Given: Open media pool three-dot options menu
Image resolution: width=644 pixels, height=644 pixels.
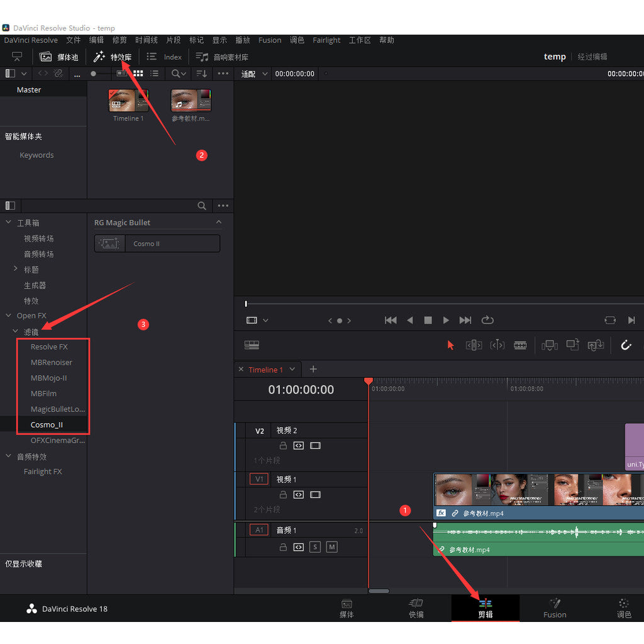Looking at the screenshot, I should click(x=223, y=74).
